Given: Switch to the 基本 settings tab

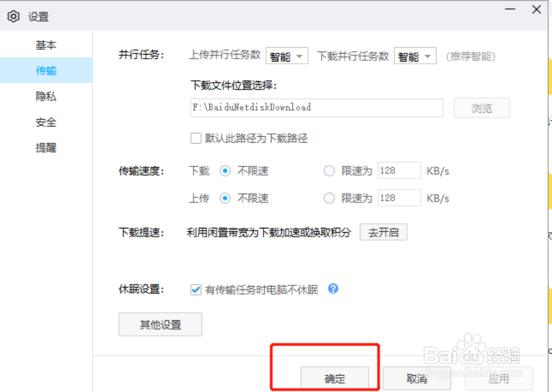Looking at the screenshot, I should [46, 44].
